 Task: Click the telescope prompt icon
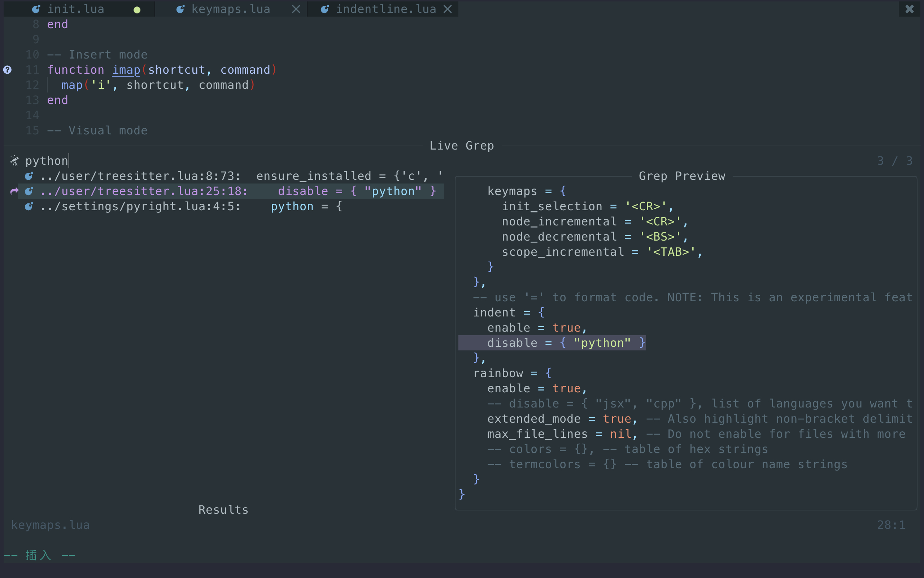tap(14, 161)
